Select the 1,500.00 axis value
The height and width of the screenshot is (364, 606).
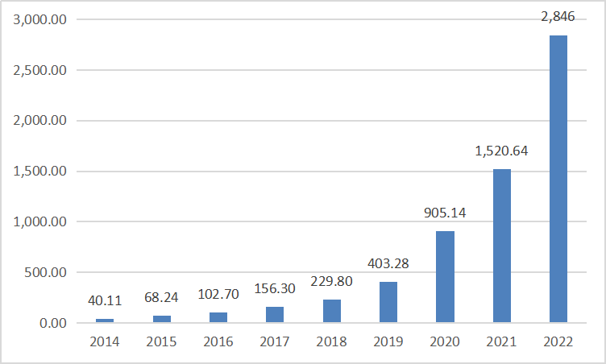39,172
